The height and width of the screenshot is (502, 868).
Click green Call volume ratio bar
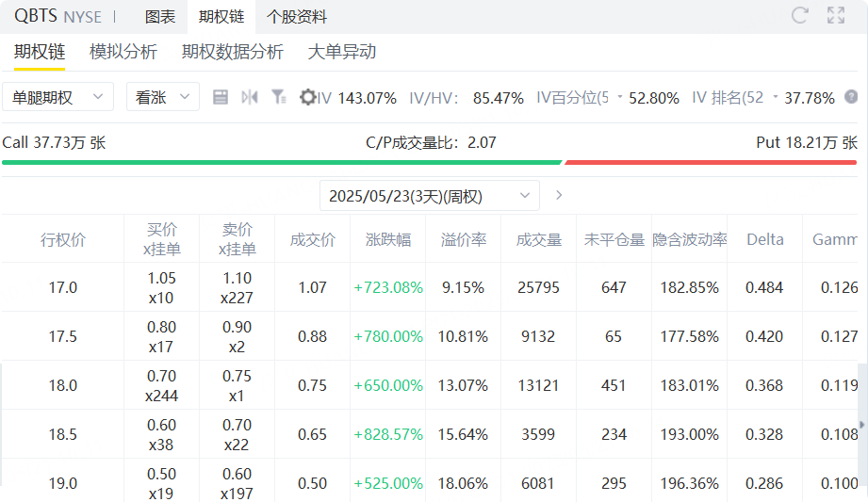(x=282, y=162)
